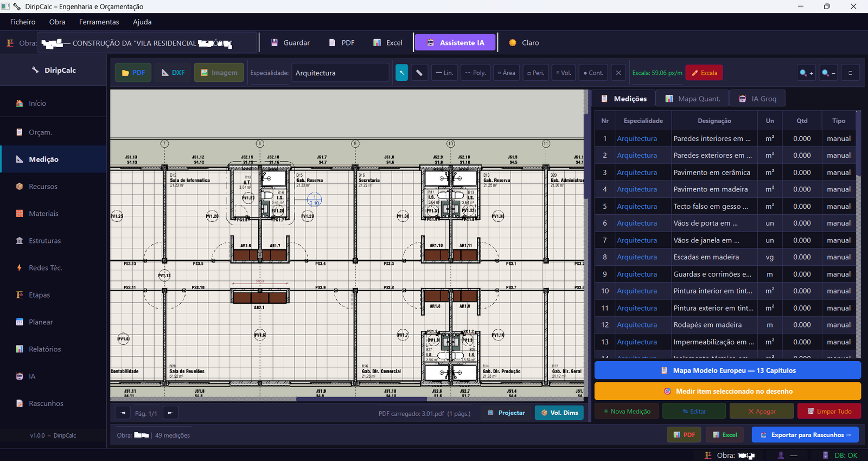Click the Exportar para Rascunhos button
Image resolution: width=868 pixels, height=461 pixels.
pos(806,435)
